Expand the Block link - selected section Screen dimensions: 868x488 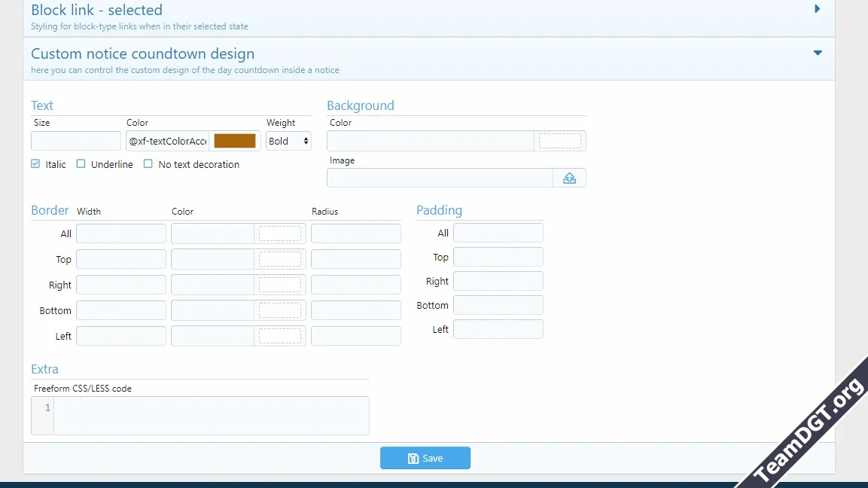point(817,9)
